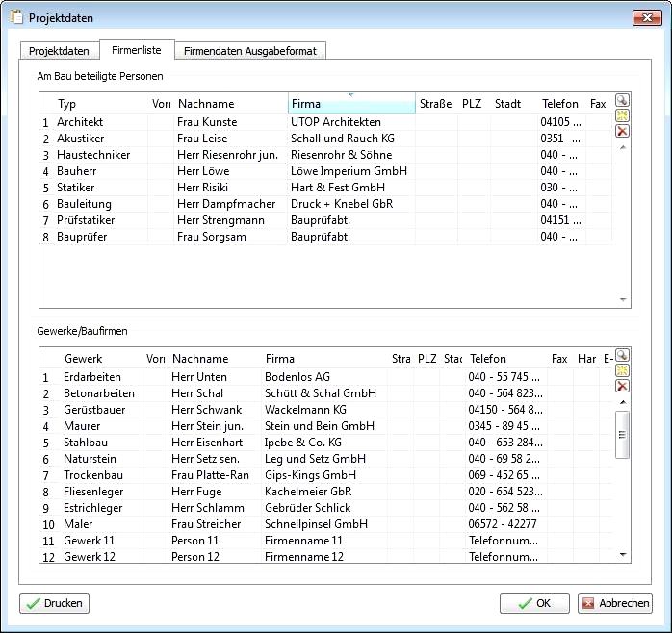Select the Gerüstbauer row
672x633 pixels.
pos(325,410)
